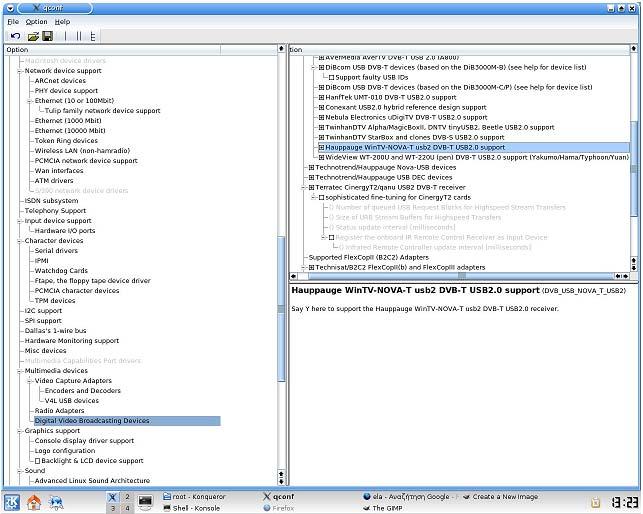The image size is (643, 514).
Task: Collapse Terratec CinergyT2/qanu receiver node
Action: click(304, 188)
